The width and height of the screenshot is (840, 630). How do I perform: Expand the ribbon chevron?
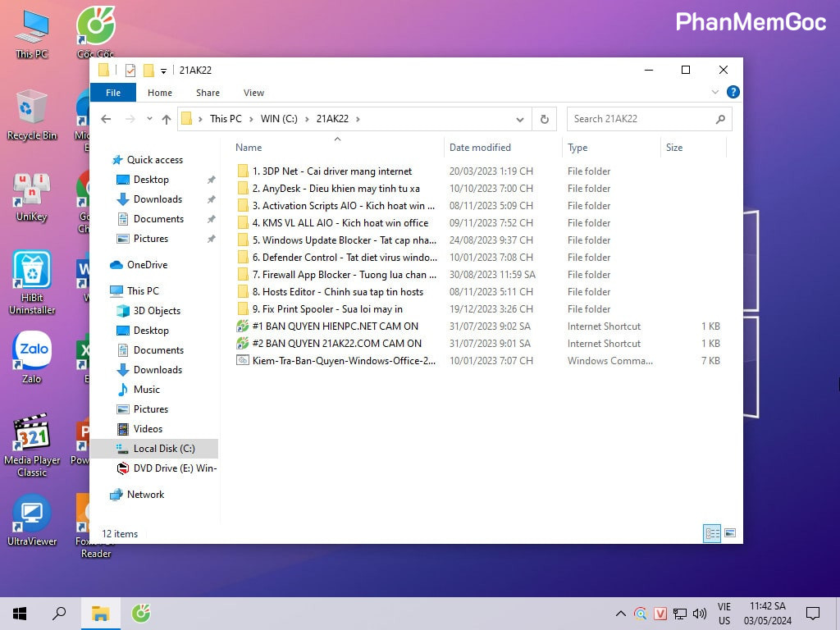(x=715, y=93)
